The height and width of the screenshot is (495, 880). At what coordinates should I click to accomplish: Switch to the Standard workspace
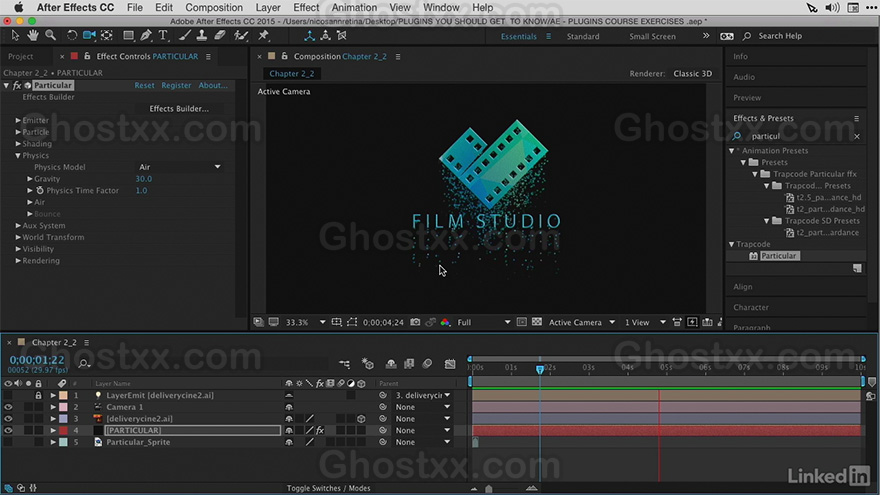[583, 36]
